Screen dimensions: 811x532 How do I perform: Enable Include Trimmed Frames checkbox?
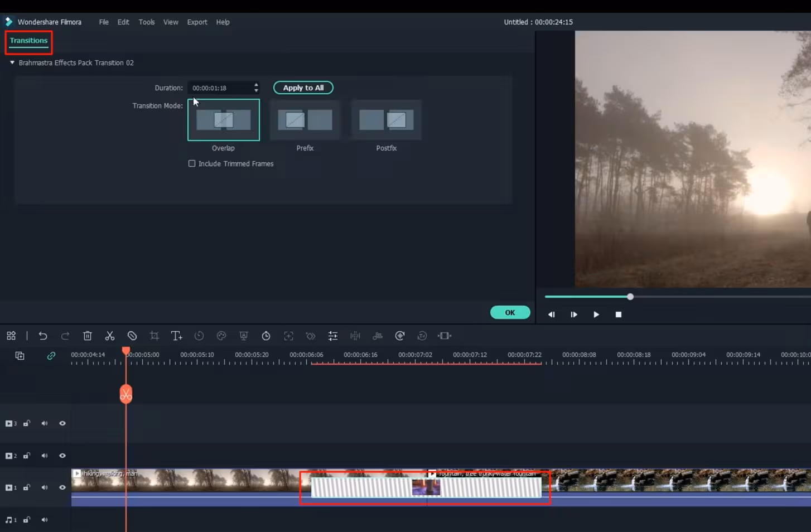click(x=192, y=163)
